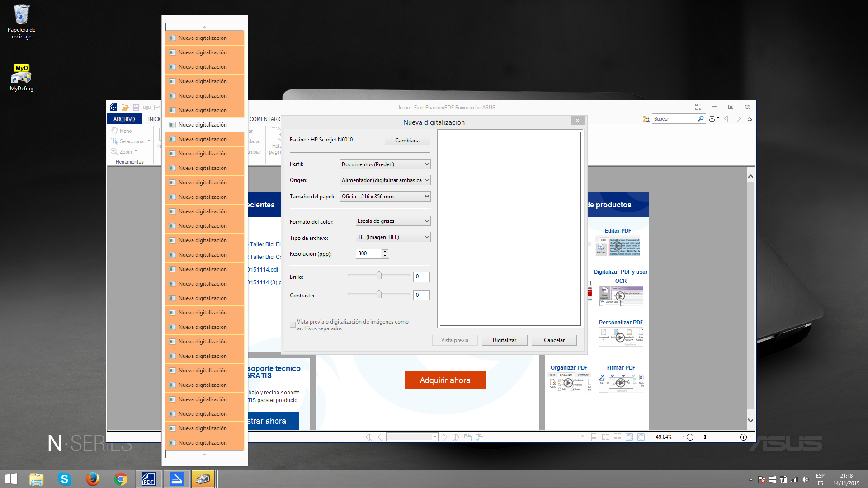The width and height of the screenshot is (868, 488).
Task: Open the recent file 0151114.pdf link
Action: [263, 270]
